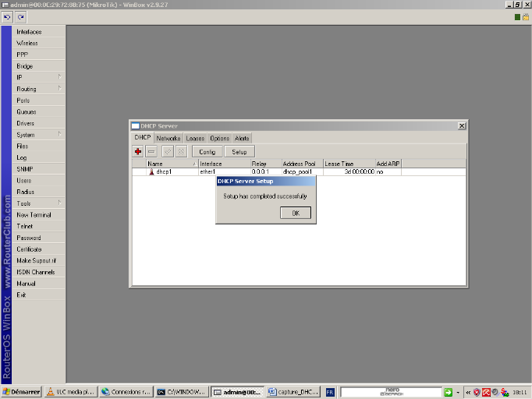Open the Log menu item
This screenshot has width=532, height=399.
(x=38, y=157)
